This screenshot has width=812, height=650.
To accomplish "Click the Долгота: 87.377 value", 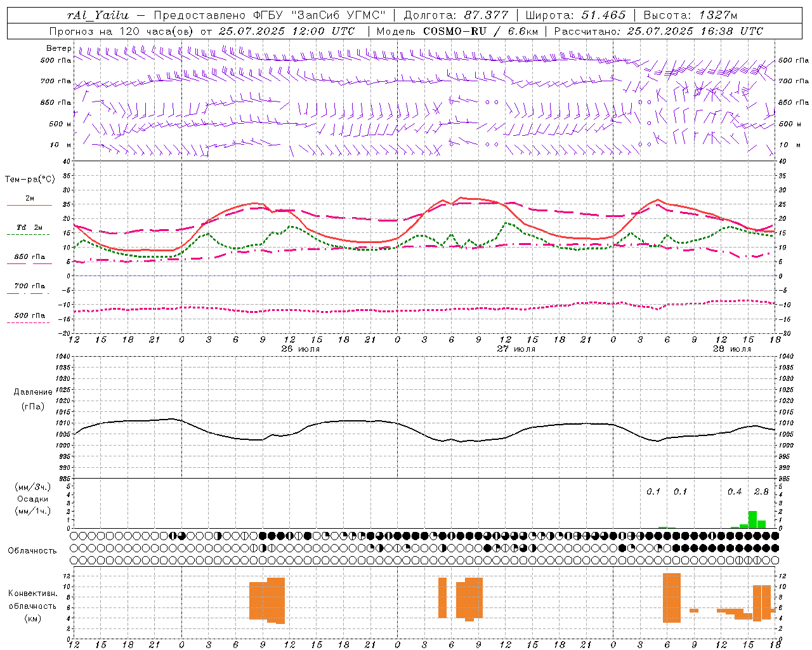I will (455, 15).
